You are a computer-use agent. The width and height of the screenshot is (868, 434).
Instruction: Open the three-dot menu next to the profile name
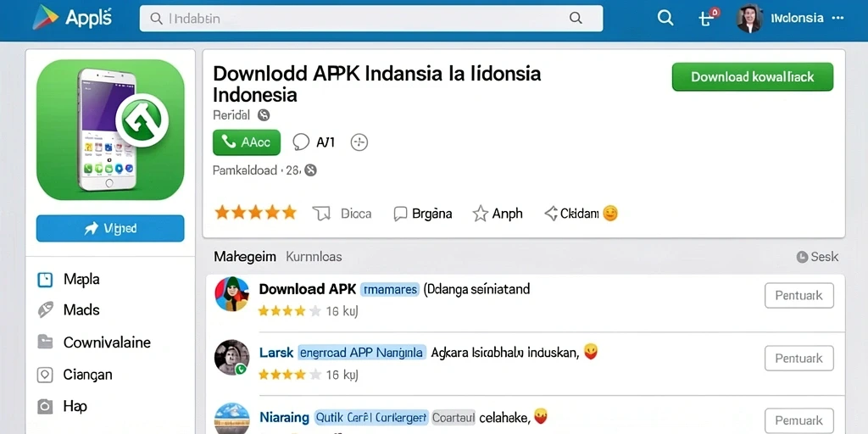click(x=837, y=18)
